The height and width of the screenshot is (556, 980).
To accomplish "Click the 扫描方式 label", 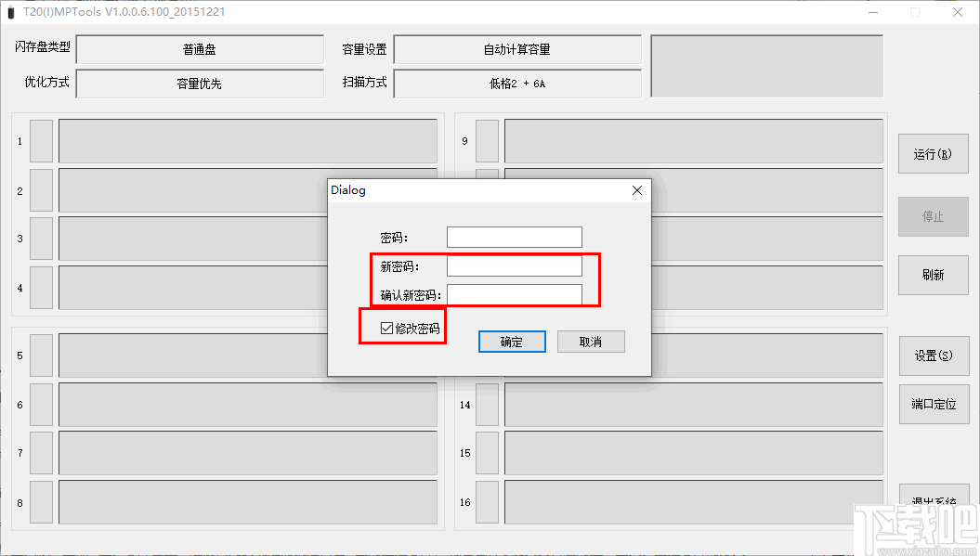I will click(x=364, y=82).
